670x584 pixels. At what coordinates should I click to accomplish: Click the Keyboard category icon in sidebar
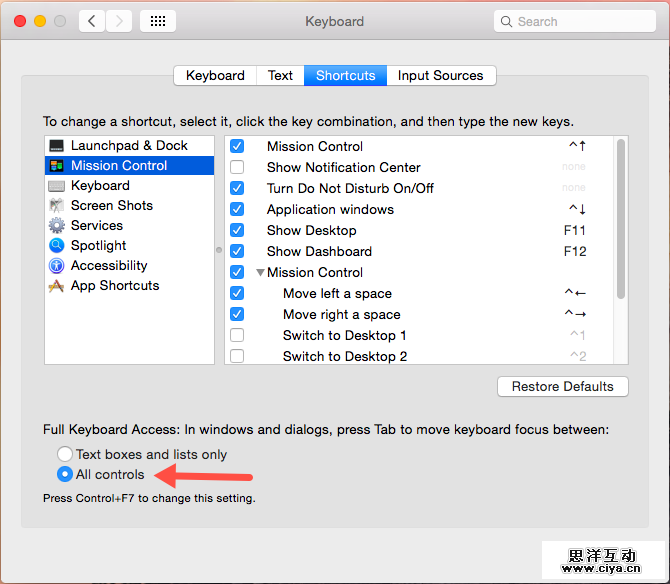pos(56,185)
